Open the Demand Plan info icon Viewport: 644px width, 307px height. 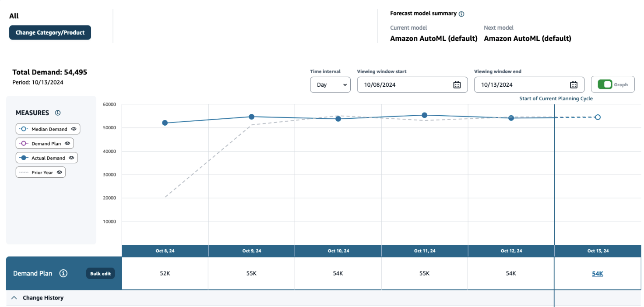63,273
